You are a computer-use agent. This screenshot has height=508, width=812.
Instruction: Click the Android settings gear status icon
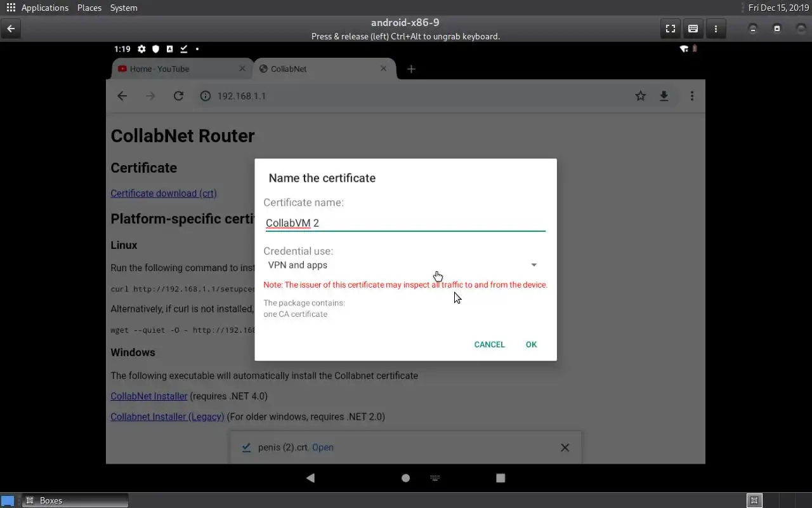pos(141,49)
